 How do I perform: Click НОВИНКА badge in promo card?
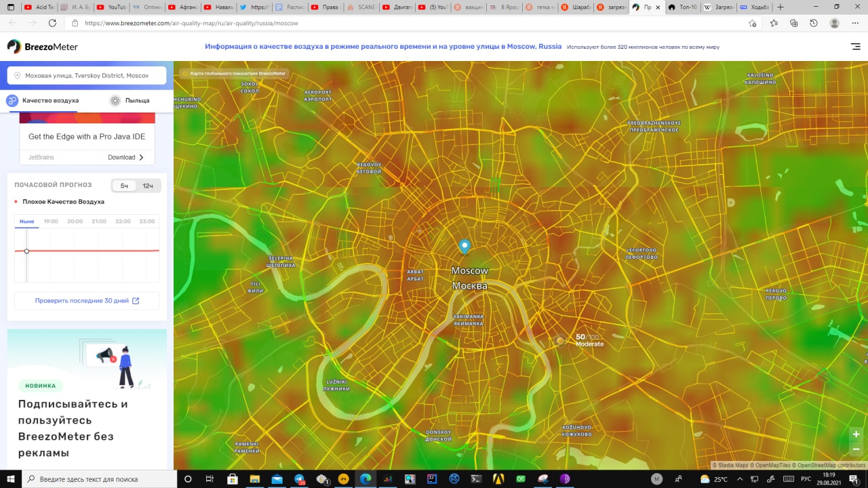[x=41, y=386]
